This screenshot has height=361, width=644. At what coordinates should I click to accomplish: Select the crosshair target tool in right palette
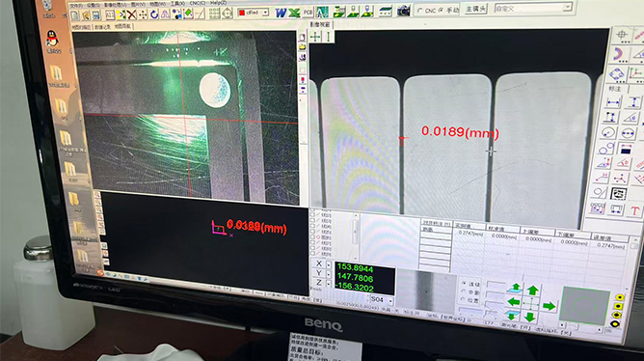[x=622, y=35]
